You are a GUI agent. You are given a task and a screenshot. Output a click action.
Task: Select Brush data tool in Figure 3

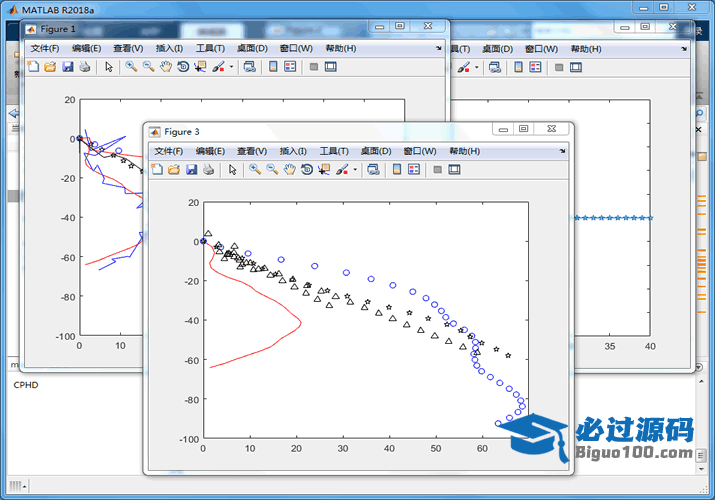pyautogui.click(x=342, y=170)
